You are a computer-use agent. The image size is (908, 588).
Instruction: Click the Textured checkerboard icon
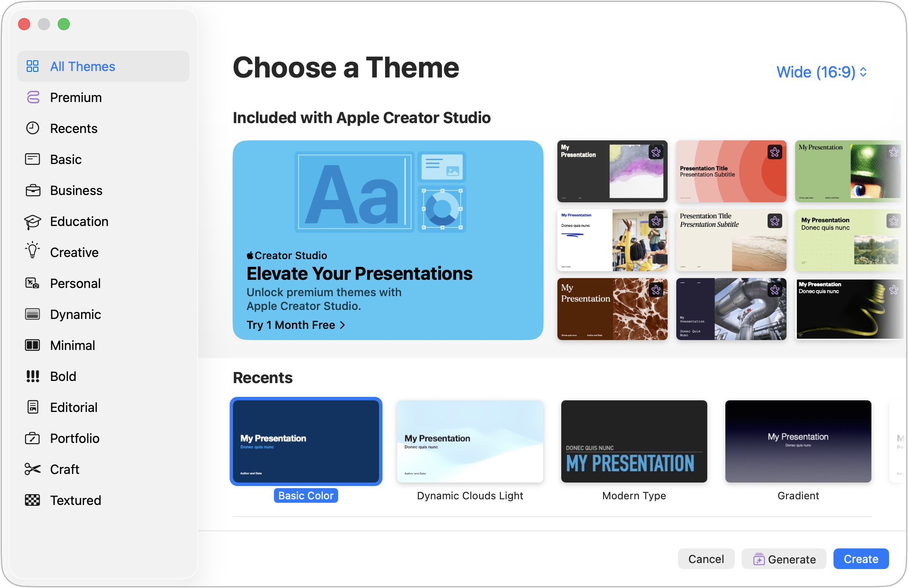tap(33, 500)
